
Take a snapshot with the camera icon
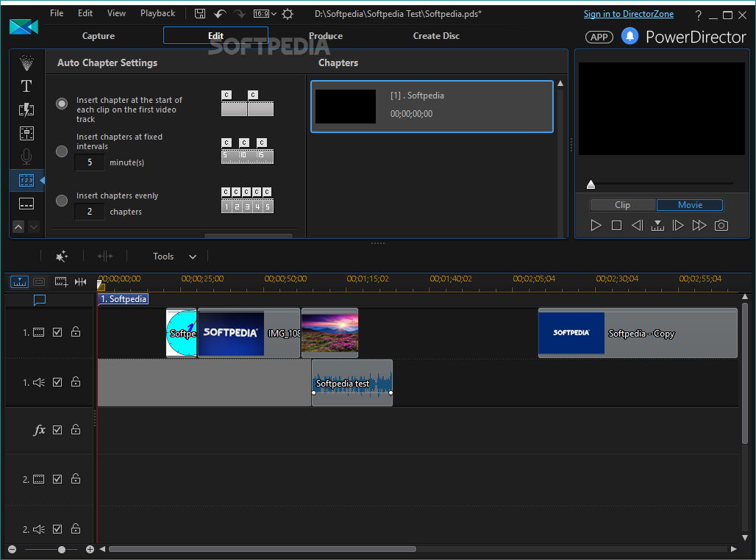coord(721,225)
